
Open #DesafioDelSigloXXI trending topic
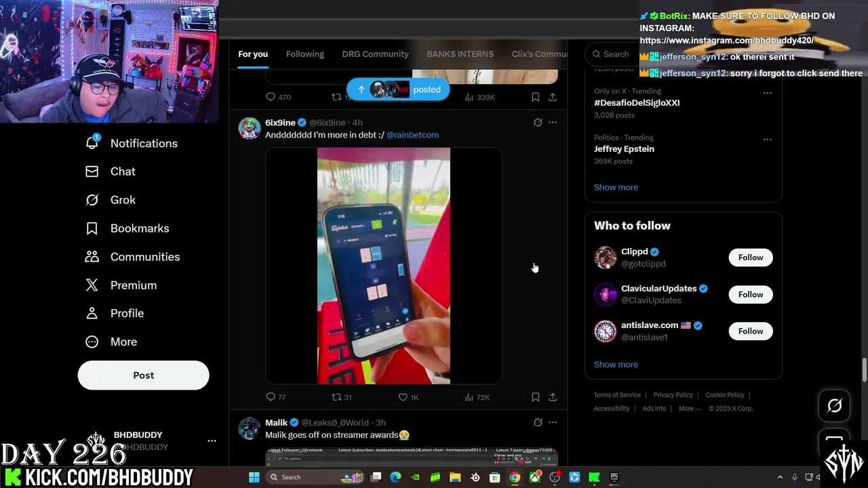(637, 103)
